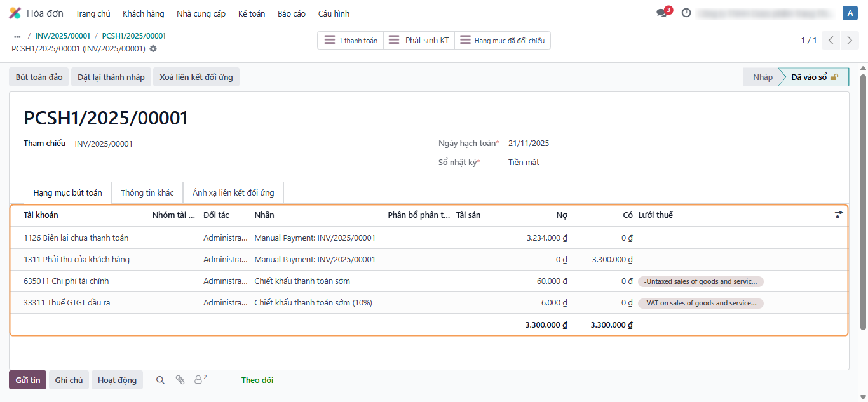
Task: Open the chat messages icon with badge
Action: pyautogui.click(x=662, y=13)
